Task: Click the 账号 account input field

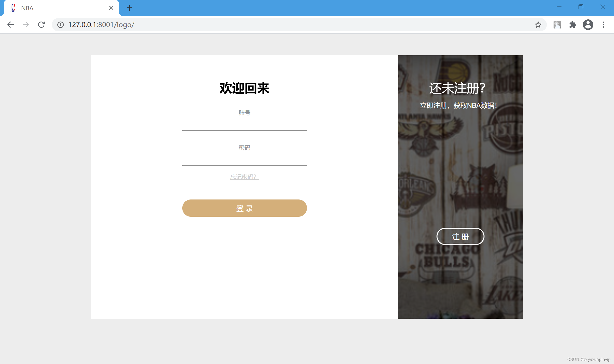Action: (x=244, y=125)
